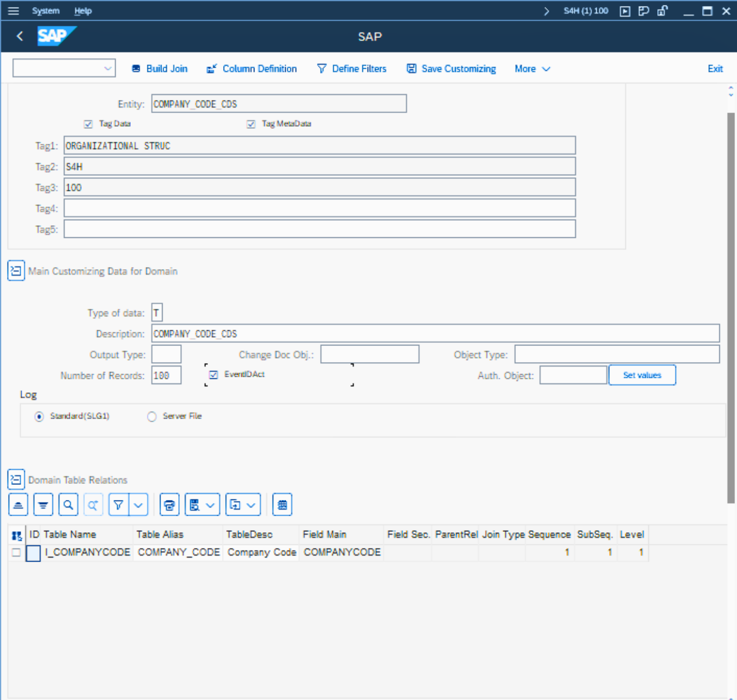Viewport: 737px width, 700px height.
Task: Click the Print icon in table toolbar
Action: tap(170, 505)
